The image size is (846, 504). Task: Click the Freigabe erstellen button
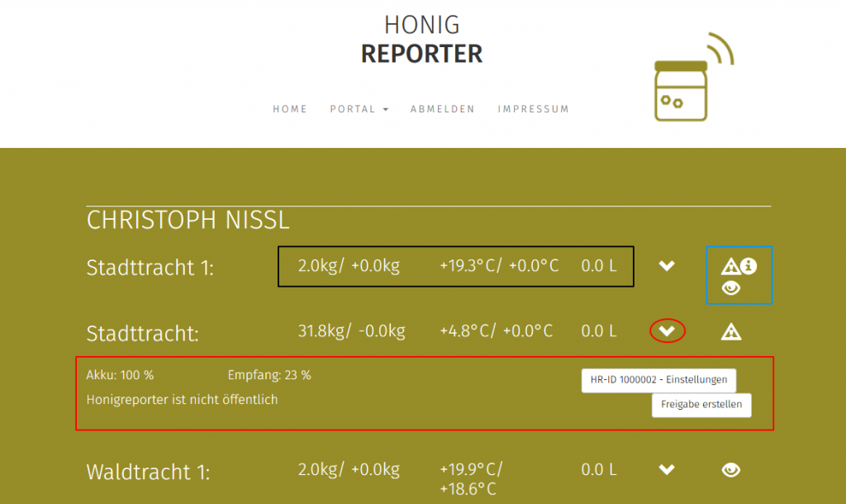(x=701, y=405)
